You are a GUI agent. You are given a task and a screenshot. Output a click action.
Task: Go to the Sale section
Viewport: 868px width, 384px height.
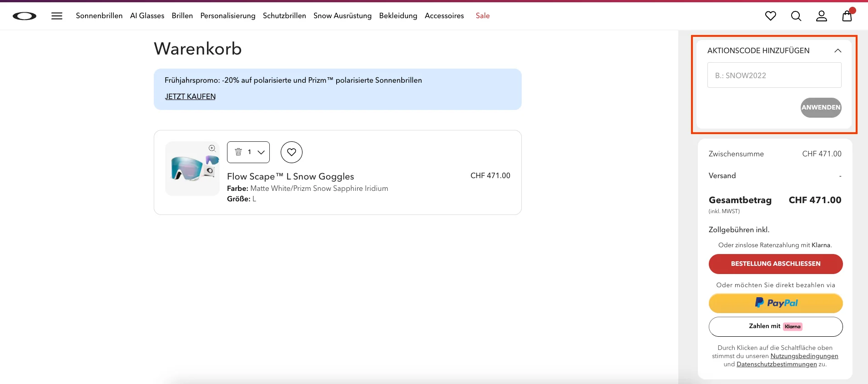click(482, 16)
